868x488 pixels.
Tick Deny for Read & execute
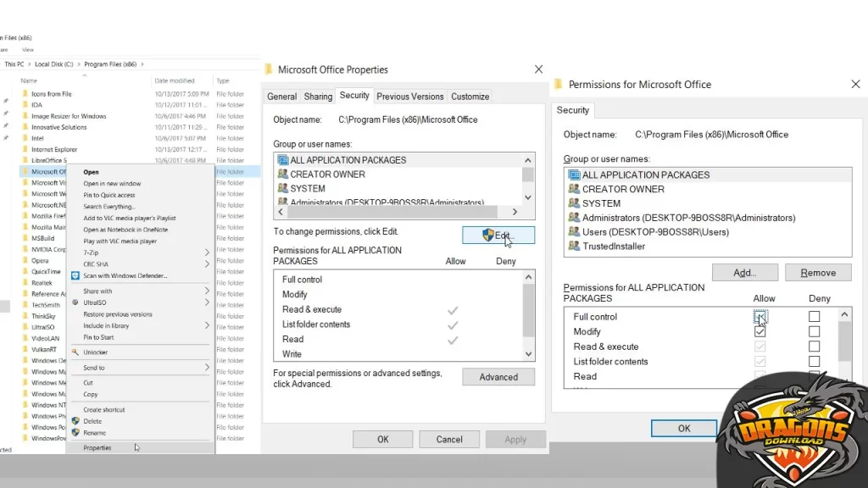[x=814, y=347]
